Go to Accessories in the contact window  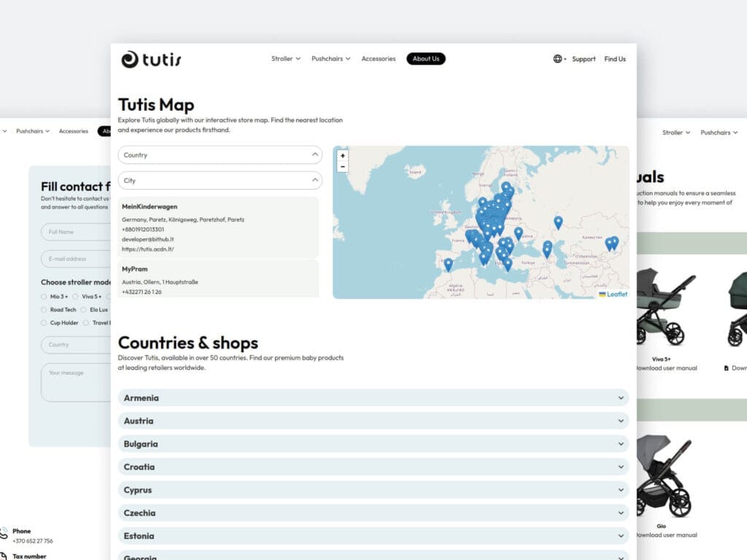(x=74, y=131)
